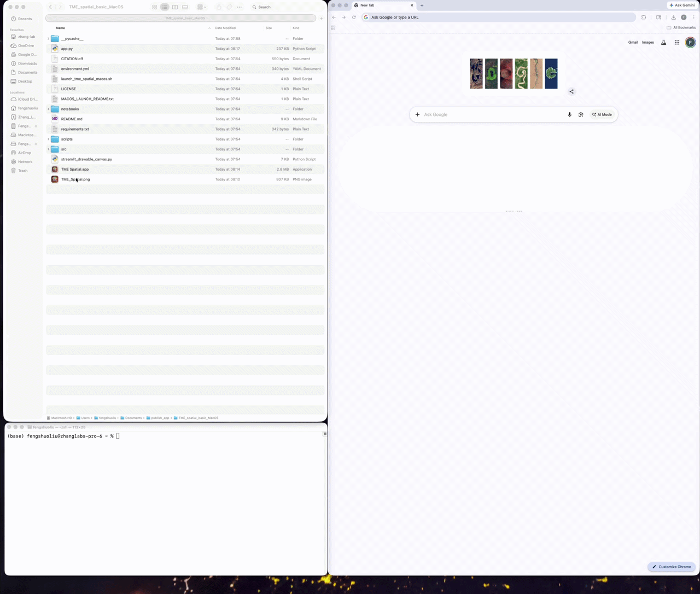Share the Google Doodle
Screen dimensions: 700x594
[x=571, y=91]
